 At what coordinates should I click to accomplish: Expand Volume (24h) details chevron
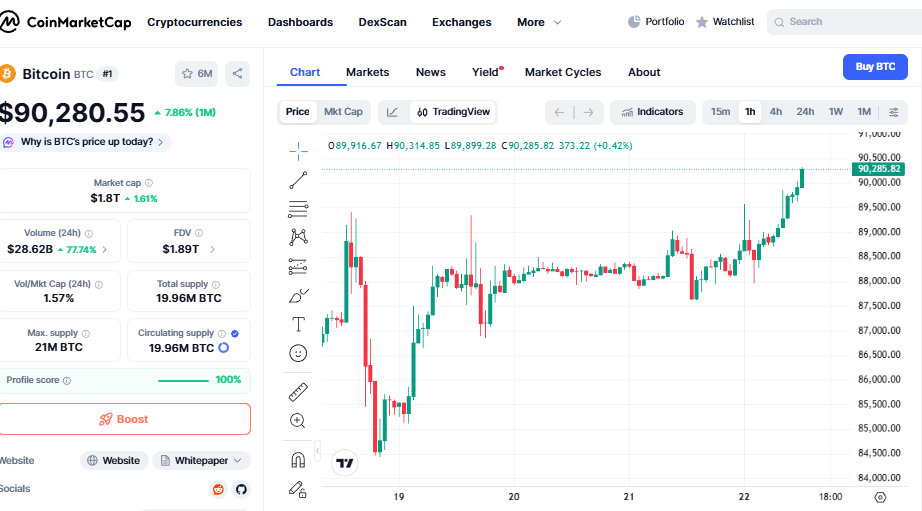click(x=105, y=249)
